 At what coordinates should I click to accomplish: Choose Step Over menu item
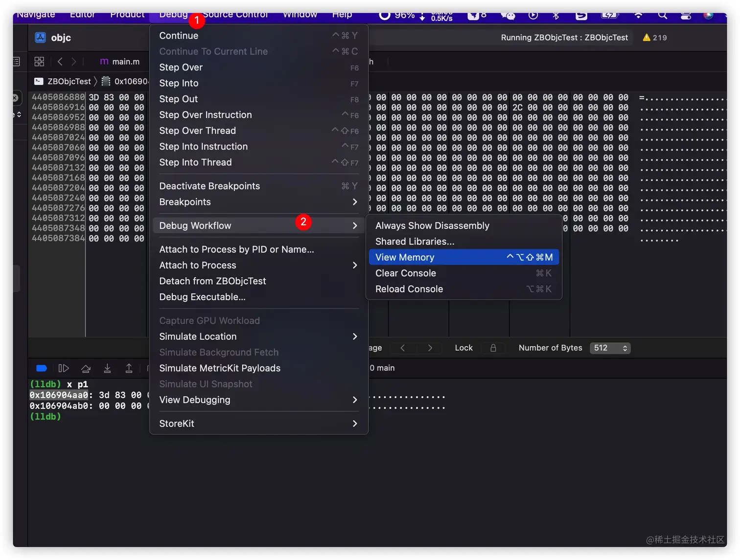coord(259,67)
